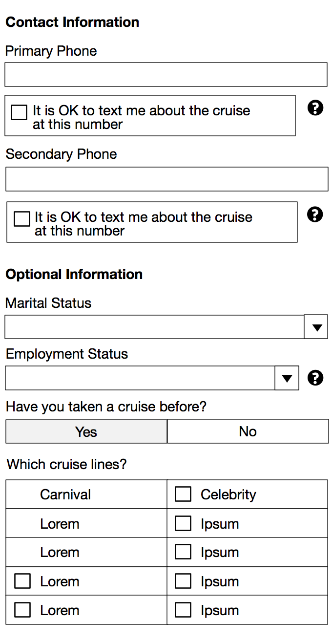This screenshot has height=644, width=332.
Task: Check the fourth-row Lorem checkbox
Action: coord(22,581)
